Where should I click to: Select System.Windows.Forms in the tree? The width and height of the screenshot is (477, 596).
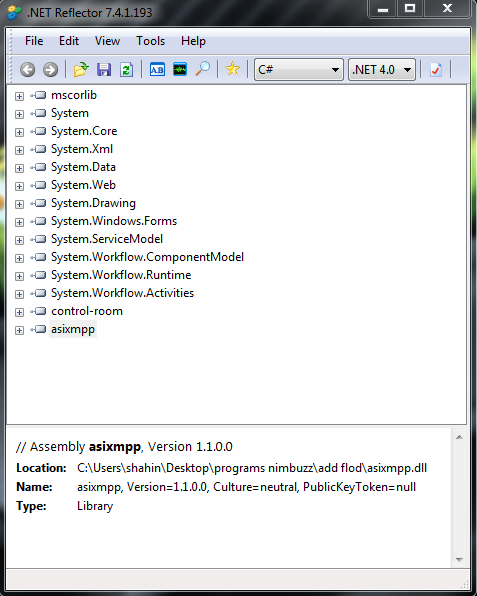114,221
